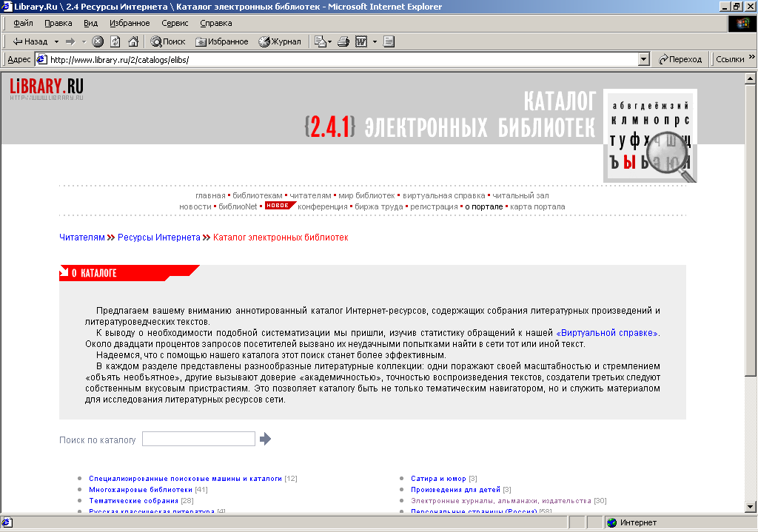Click the Windows flag throbber icon
Screen dimensions: 758x532
[x=742, y=23]
